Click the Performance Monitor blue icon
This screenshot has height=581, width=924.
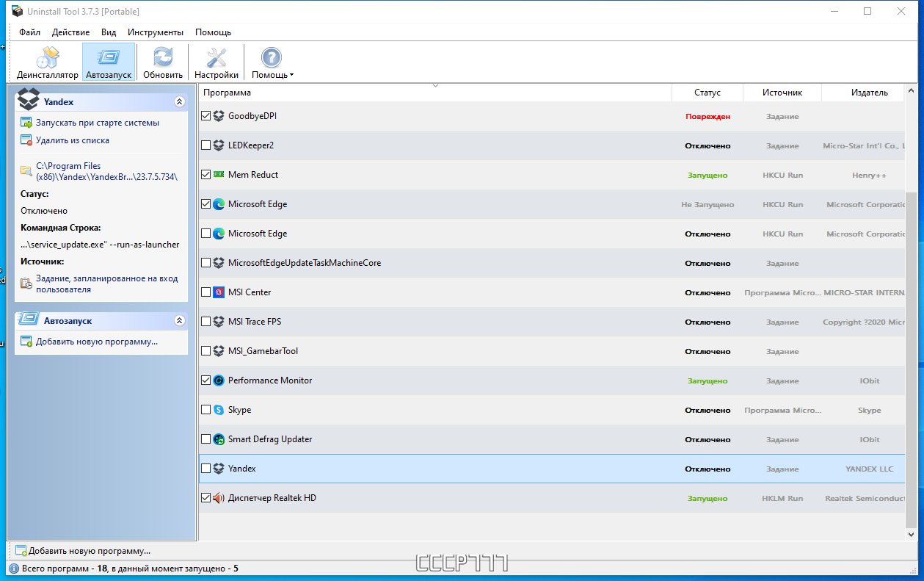coord(219,380)
